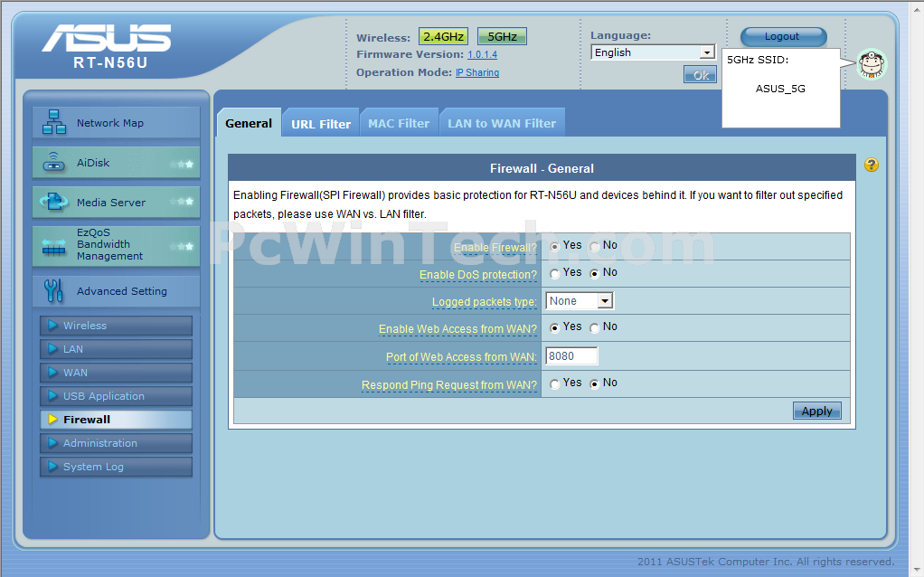Click the arrow icon beside WAN

point(52,373)
